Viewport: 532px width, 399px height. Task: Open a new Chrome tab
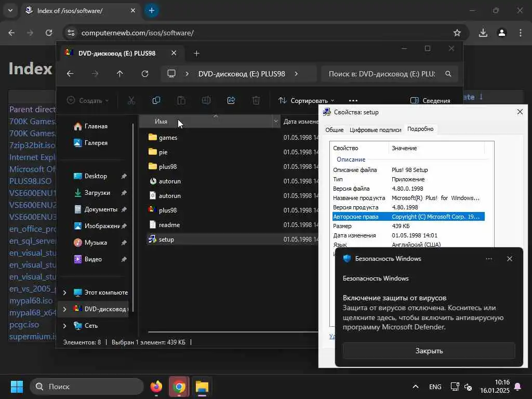point(152,10)
